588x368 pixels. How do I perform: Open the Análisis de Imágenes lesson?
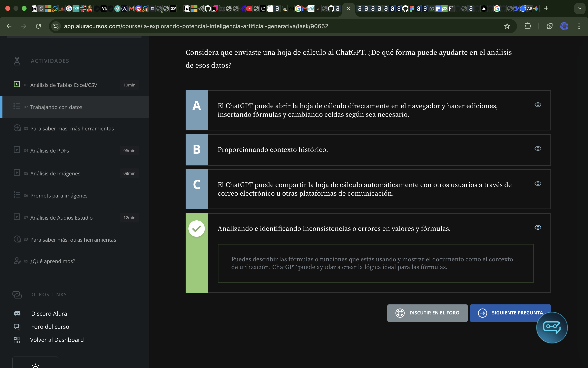click(x=55, y=173)
